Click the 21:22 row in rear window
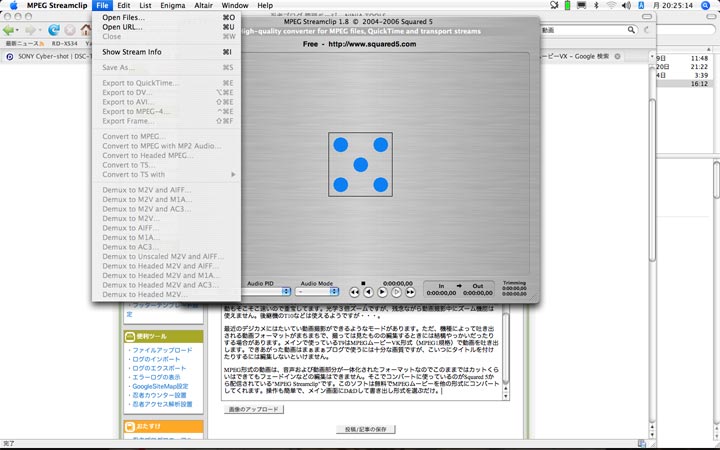The height and width of the screenshot is (450, 720). [x=683, y=67]
